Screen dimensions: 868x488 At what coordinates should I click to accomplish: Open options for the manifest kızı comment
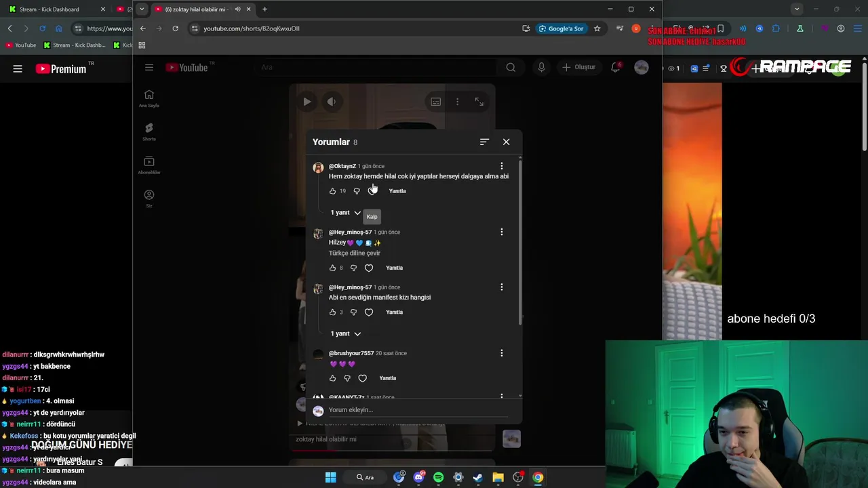[502, 287]
